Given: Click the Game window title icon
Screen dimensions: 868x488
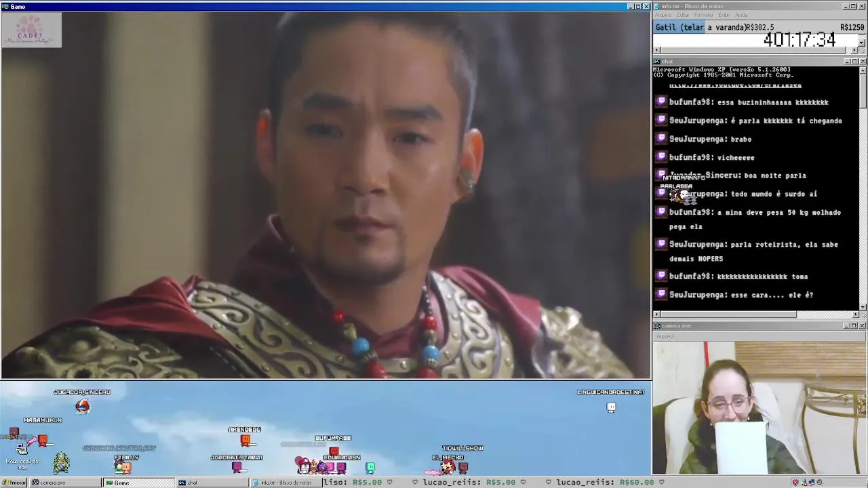Looking at the screenshot, I should [5, 6].
